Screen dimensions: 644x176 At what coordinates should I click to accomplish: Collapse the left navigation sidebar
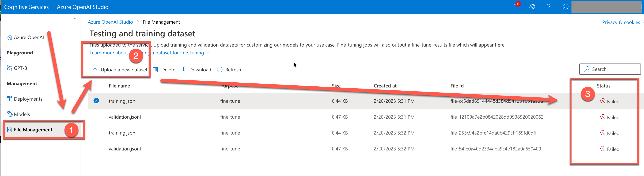tap(75, 19)
